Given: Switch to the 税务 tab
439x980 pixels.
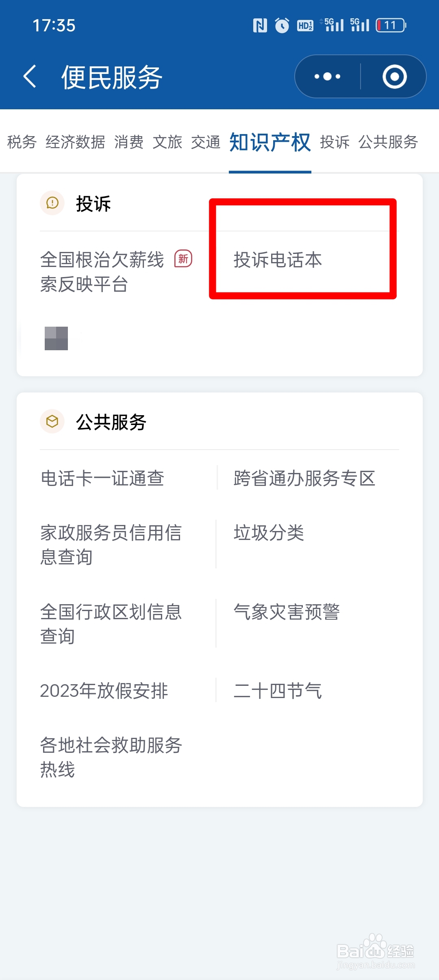Looking at the screenshot, I should [22, 142].
